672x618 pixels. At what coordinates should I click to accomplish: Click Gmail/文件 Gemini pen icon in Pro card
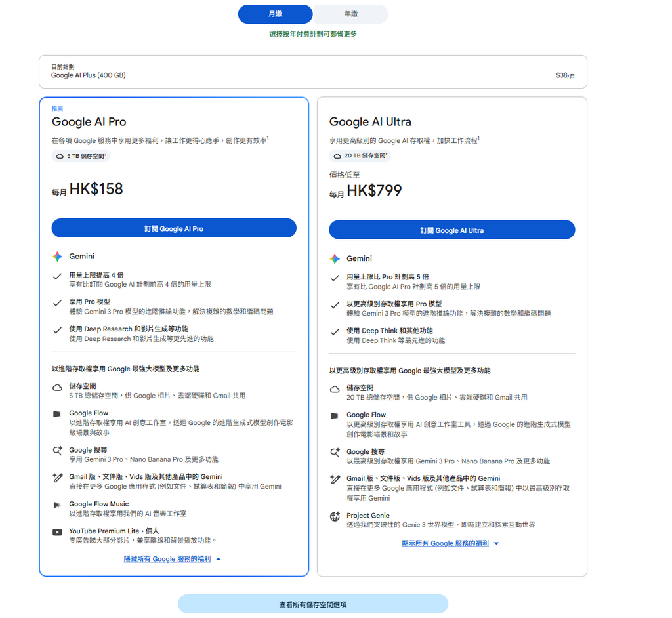(x=57, y=478)
